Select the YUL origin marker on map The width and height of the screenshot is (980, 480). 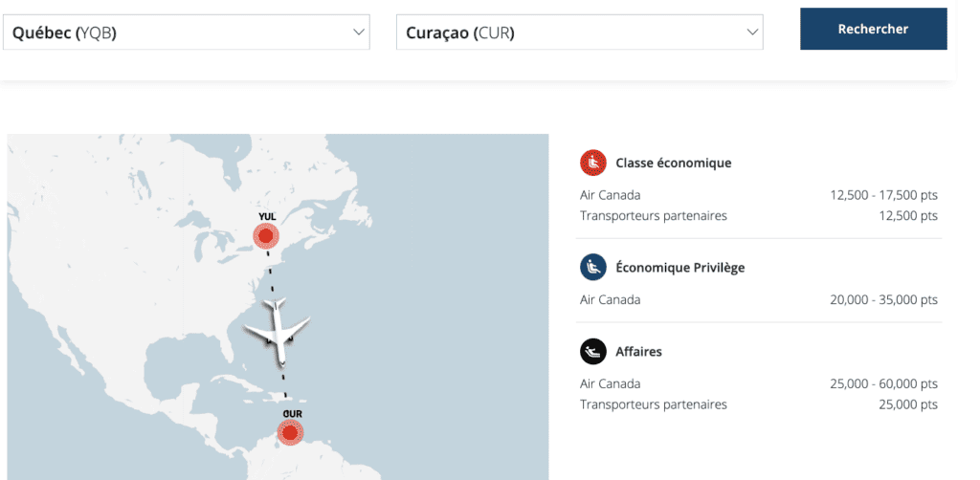[x=267, y=236]
